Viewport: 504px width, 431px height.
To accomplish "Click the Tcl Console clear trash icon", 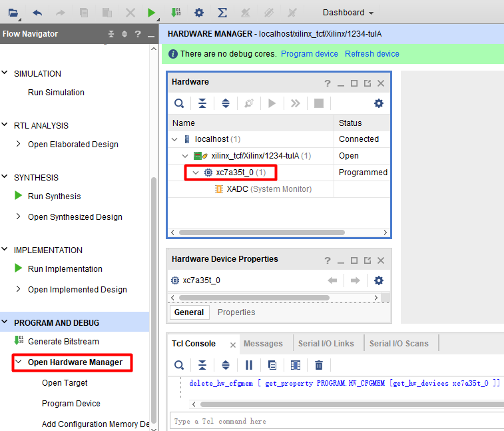I will pos(319,365).
